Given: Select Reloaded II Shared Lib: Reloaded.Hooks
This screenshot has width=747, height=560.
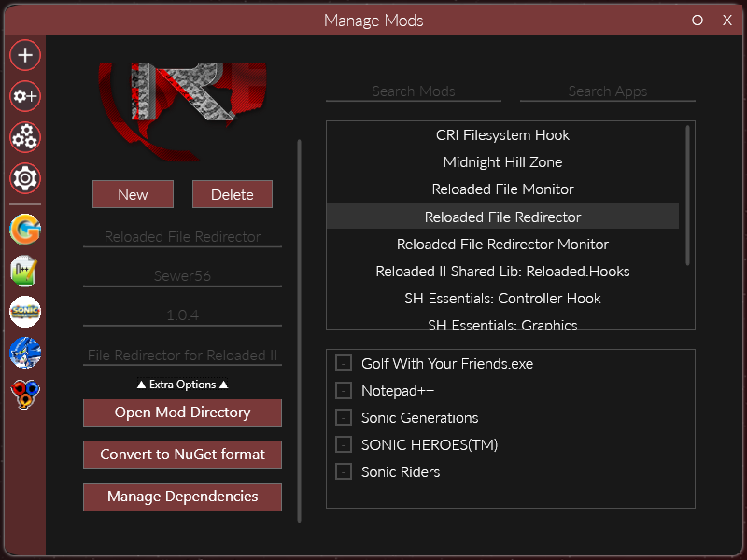Looking at the screenshot, I should tap(502, 272).
